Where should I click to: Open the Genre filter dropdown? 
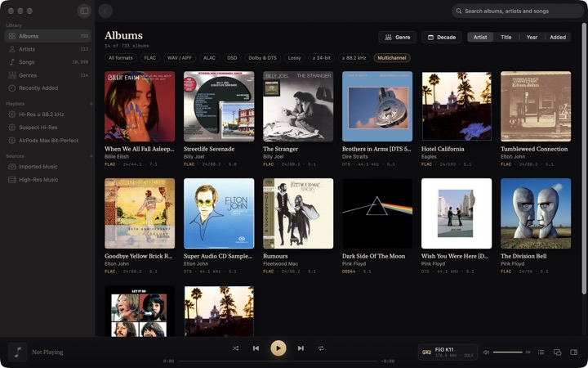tap(398, 37)
